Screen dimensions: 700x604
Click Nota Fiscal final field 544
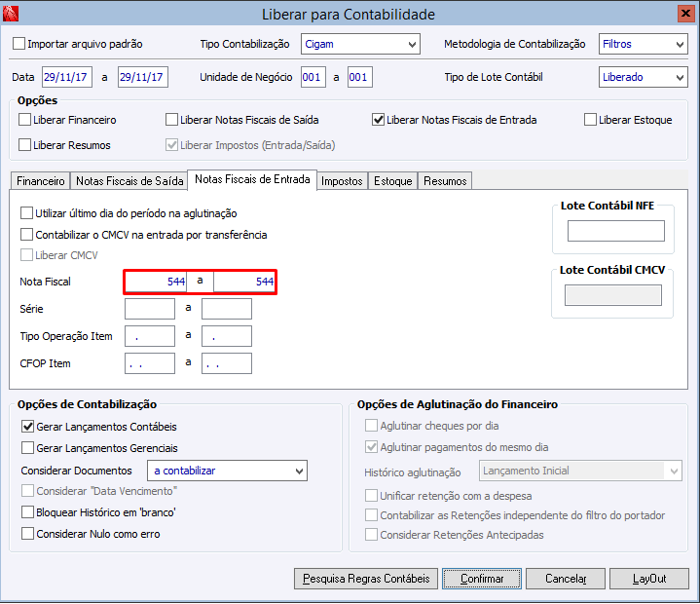pos(244,282)
